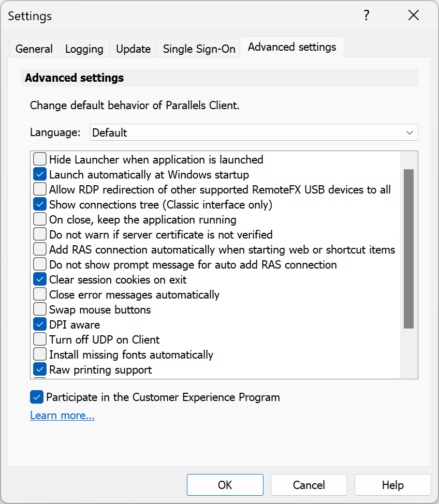The width and height of the screenshot is (439, 504).
Task: Go to the Single Sign-On tab
Action: (x=199, y=49)
